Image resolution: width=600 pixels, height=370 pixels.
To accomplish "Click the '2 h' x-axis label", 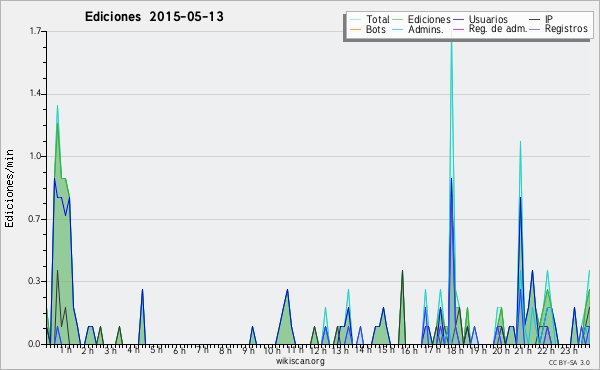I will pyautogui.click(x=88, y=350).
